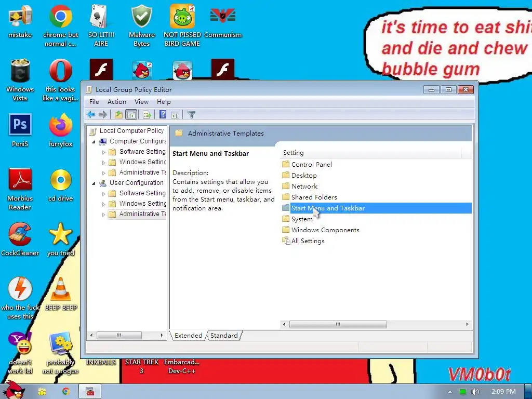The width and height of the screenshot is (532, 399).
Task: Show hidden tray icons arrow
Action: coord(450,392)
